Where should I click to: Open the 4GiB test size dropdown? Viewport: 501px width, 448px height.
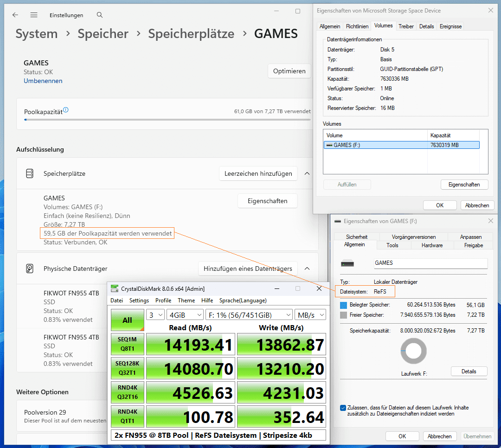pyautogui.click(x=185, y=315)
